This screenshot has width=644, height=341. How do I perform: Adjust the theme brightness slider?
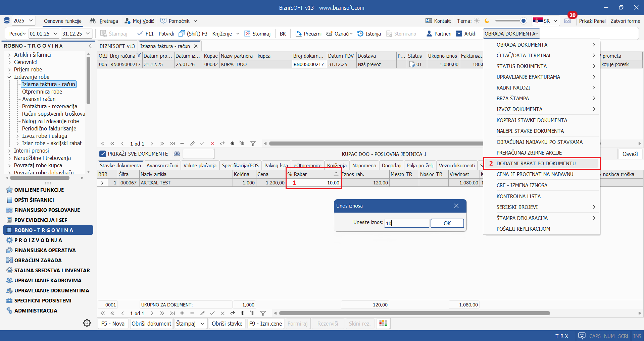click(523, 21)
